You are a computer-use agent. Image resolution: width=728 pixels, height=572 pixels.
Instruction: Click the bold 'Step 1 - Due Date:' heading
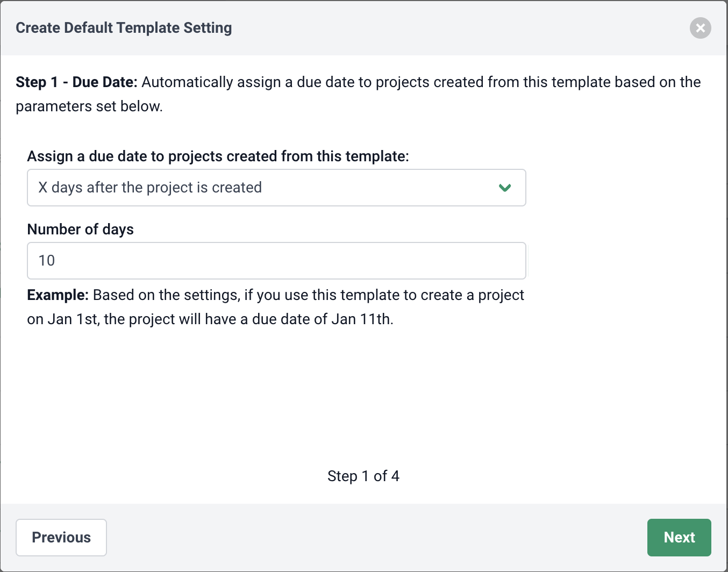[x=77, y=82]
